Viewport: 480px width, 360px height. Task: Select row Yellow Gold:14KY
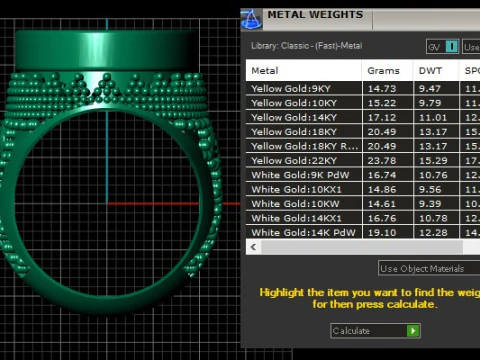(x=363, y=117)
